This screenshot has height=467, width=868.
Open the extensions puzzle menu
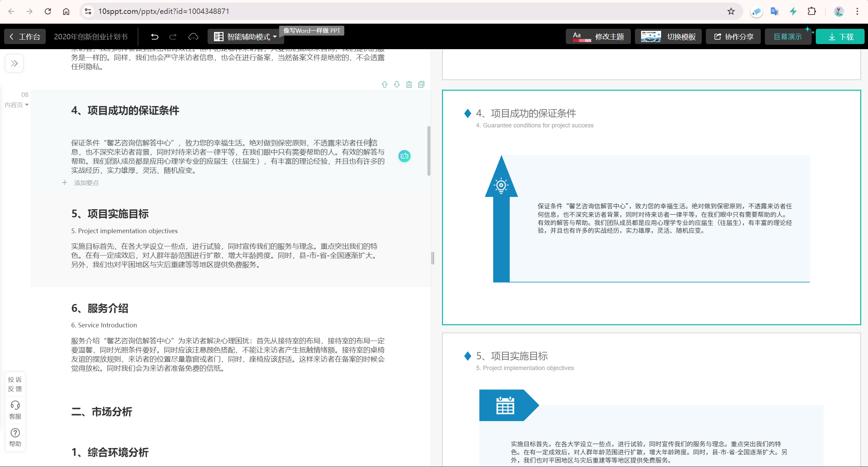[812, 11]
